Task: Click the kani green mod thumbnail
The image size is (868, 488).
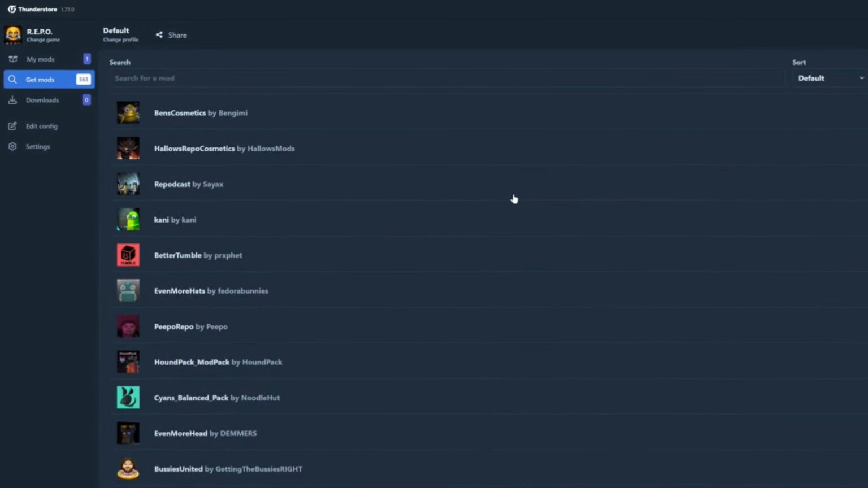Action: click(x=128, y=220)
